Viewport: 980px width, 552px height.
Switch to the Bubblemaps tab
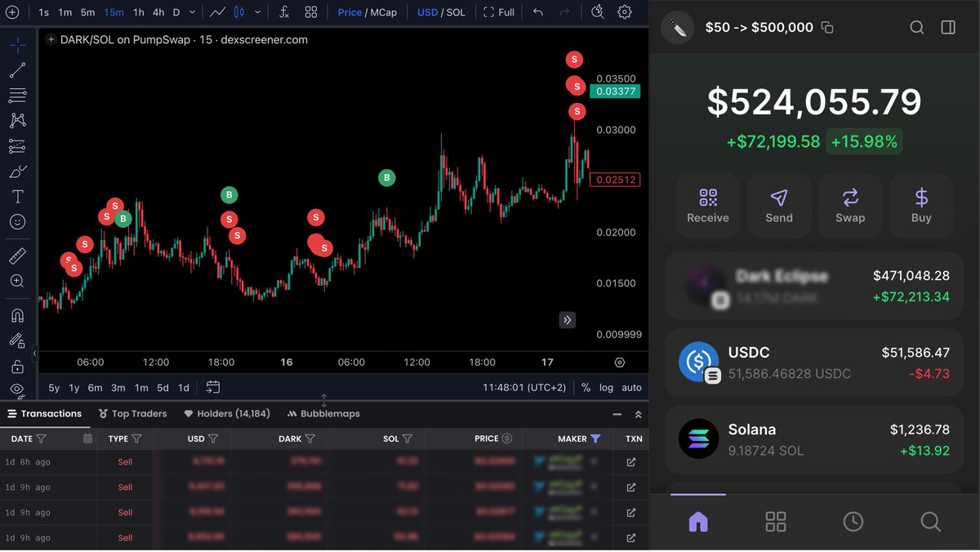point(323,414)
